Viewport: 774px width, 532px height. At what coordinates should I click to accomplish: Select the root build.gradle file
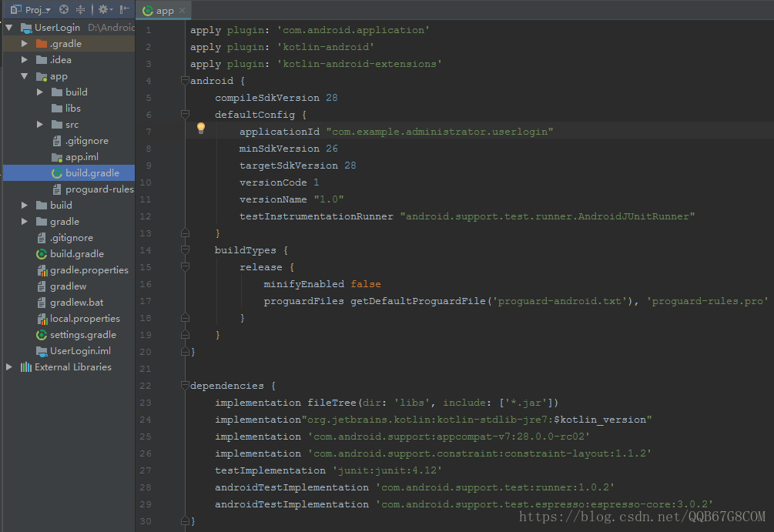tap(76, 253)
